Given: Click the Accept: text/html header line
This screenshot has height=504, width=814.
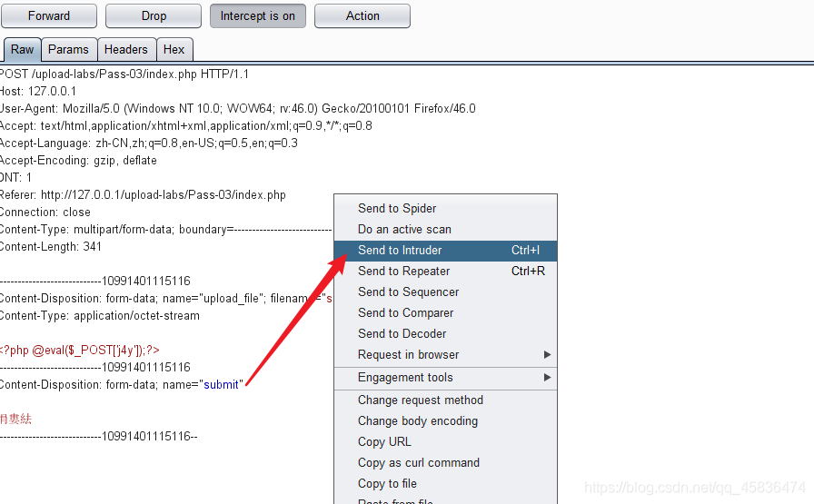Looking at the screenshot, I should [186, 125].
